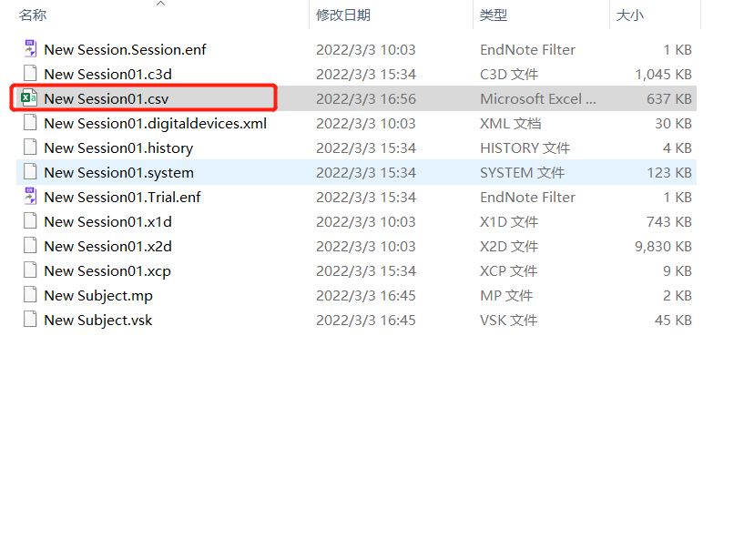Screen dimensions: 754x560
Task: Click the New Session01.Trial.enf EndNote icon
Action: coord(30,196)
